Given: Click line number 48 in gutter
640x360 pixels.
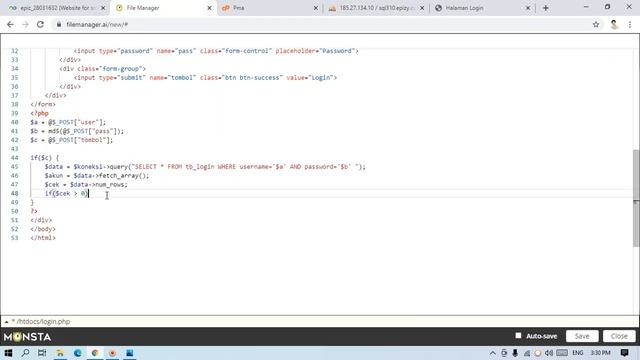Looking at the screenshot, I should click(x=15, y=193).
